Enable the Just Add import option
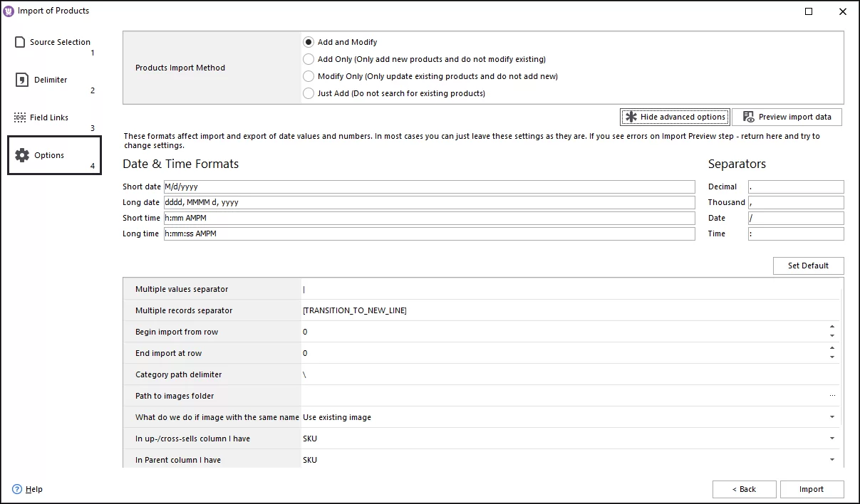860x504 pixels. 308,93
